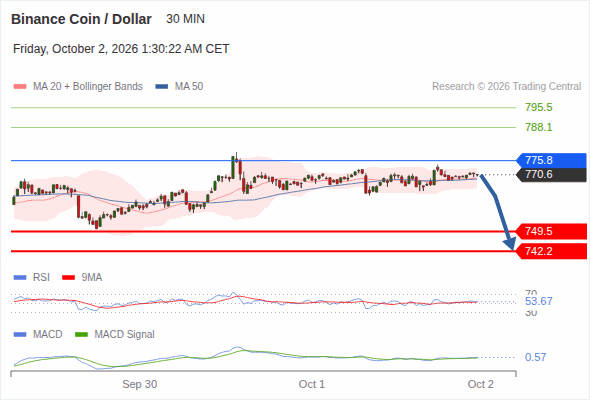Image resolution: width=590 pixels, height=400 pixels.
Task: Click the red 742.2 support price tag
Action: [551, 251]
